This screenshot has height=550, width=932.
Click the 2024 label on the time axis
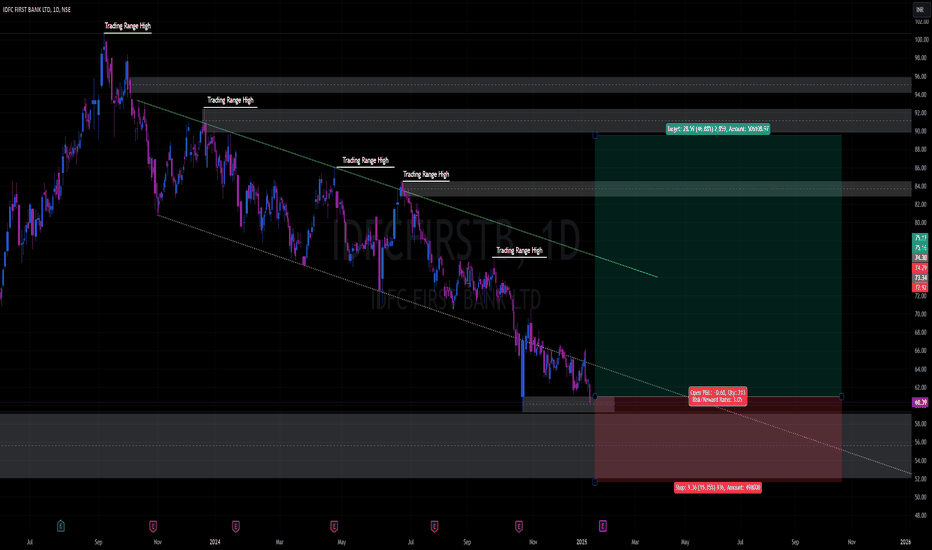click(215, 542)
